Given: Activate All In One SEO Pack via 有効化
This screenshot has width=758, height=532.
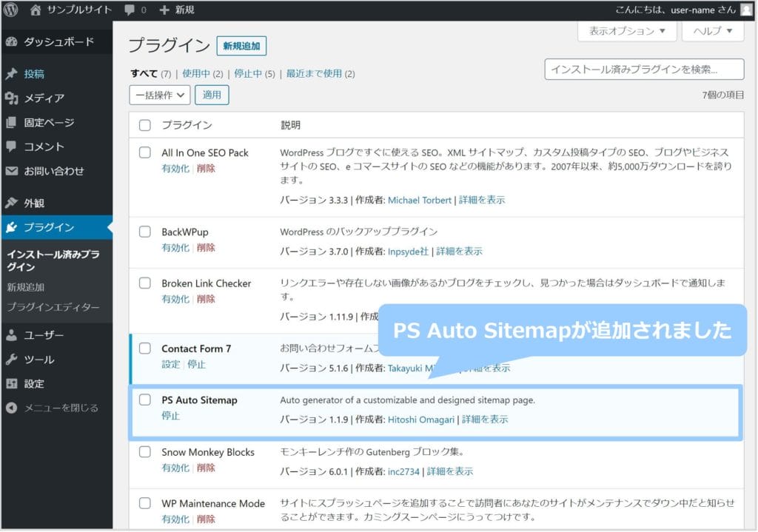Looking at the screenshot, I should coord(175,169).
